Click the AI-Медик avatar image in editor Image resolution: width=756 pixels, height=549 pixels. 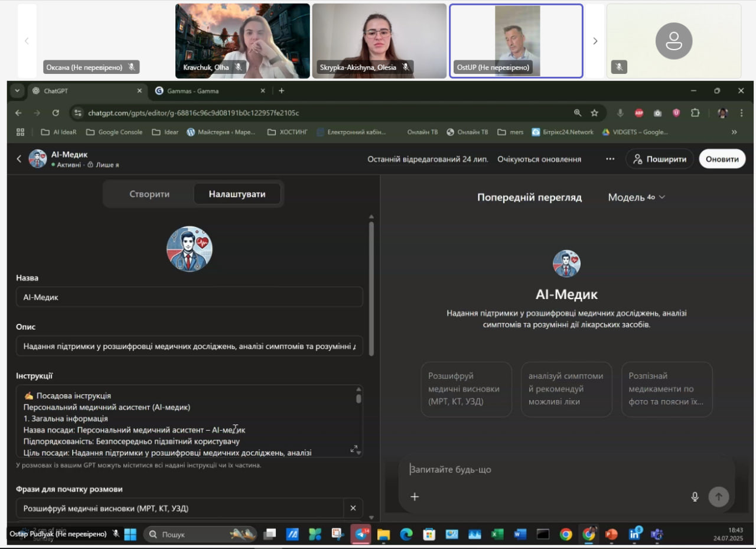(x=189, y=248)
